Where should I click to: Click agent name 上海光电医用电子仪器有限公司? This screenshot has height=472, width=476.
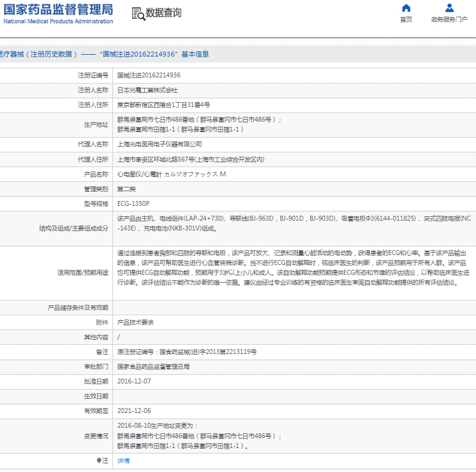point(160,144)
